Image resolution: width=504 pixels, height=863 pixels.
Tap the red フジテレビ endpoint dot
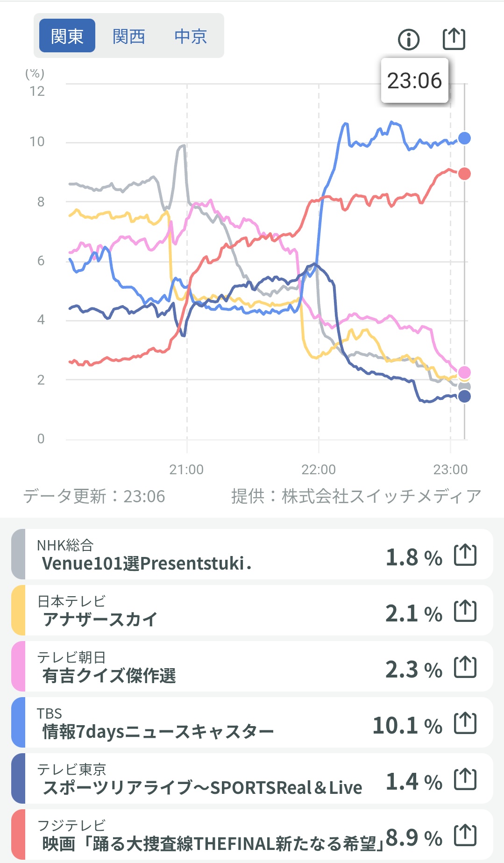tap(464, 174)
